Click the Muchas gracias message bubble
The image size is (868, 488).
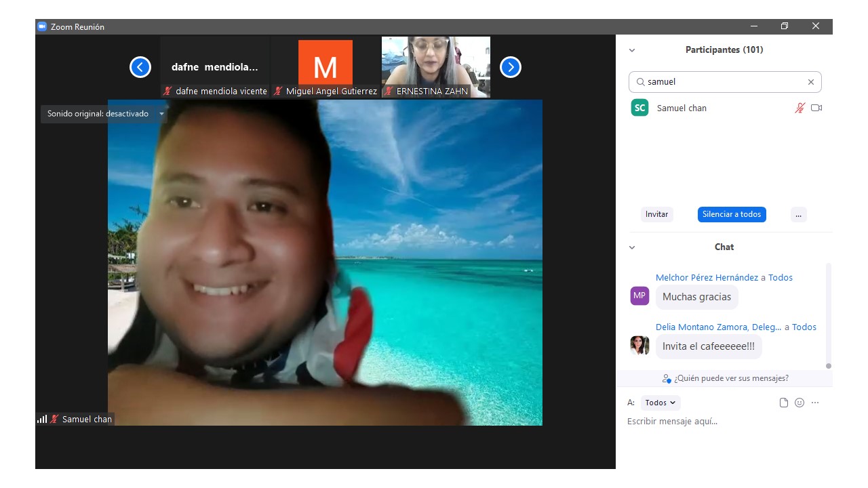tap(696, 297)
